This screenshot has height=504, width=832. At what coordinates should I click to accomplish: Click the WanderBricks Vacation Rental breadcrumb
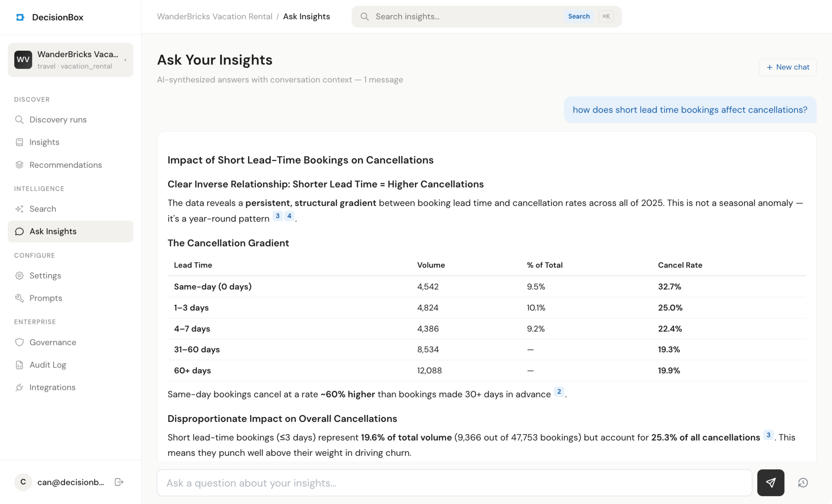[214, 17]
